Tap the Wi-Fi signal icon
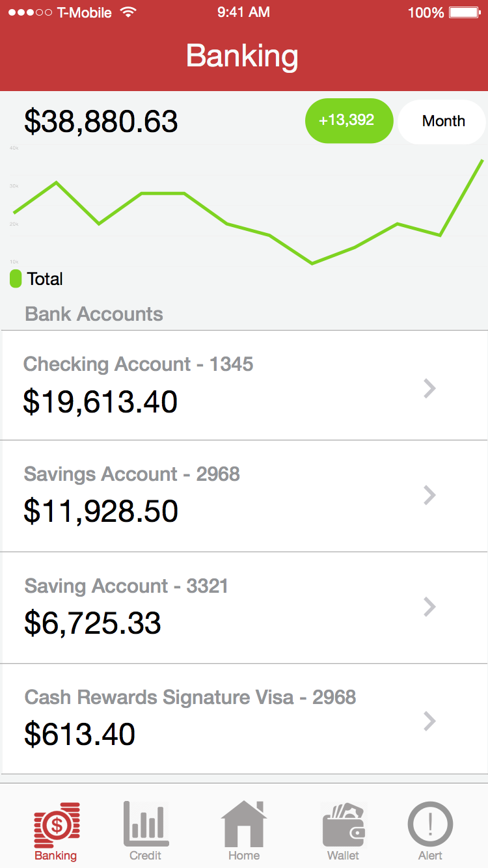The image size is (488, 868). (128, 12)
